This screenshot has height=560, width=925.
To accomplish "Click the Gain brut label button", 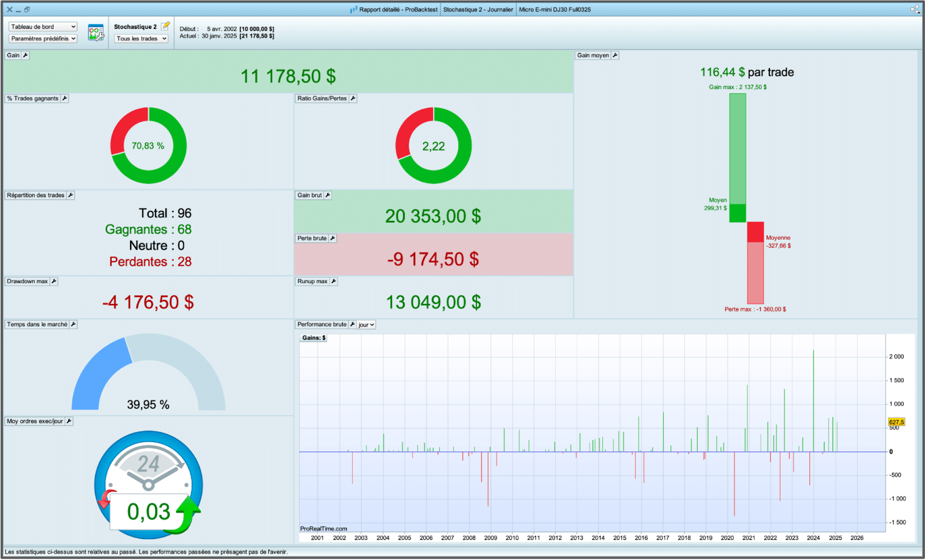I will click(309, 195).
